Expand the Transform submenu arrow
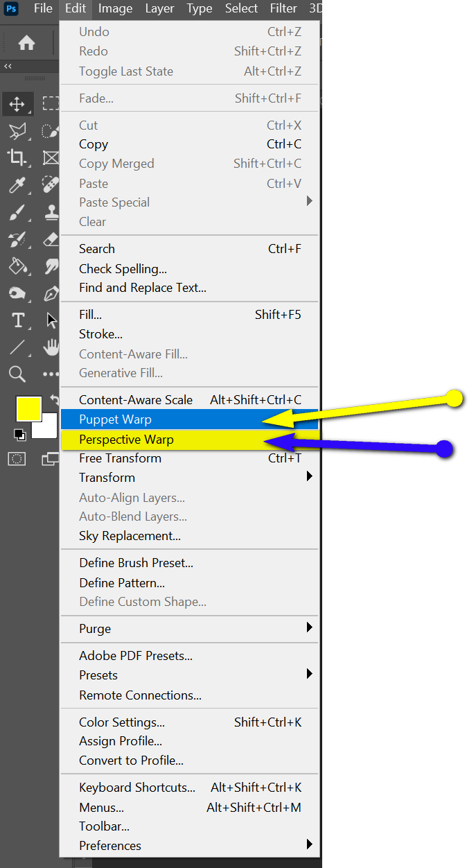Screen dimensions: 476x868 point(310,476)
